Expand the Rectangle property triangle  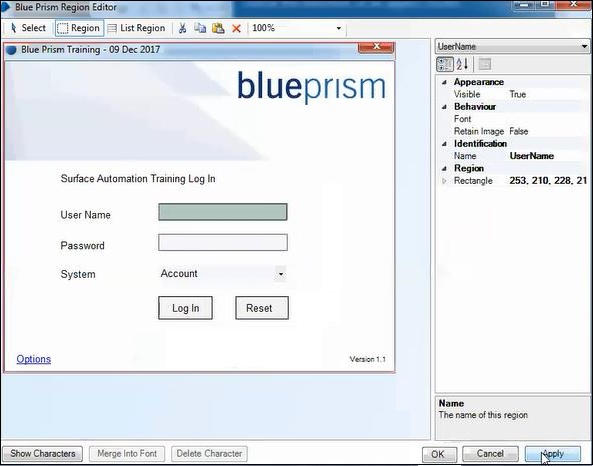(x=444, y=181)
